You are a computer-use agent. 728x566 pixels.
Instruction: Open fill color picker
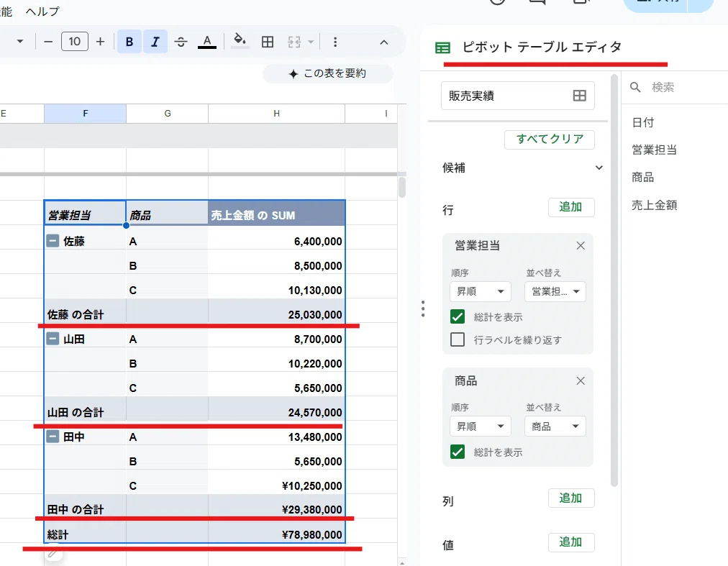coord(240,41)
